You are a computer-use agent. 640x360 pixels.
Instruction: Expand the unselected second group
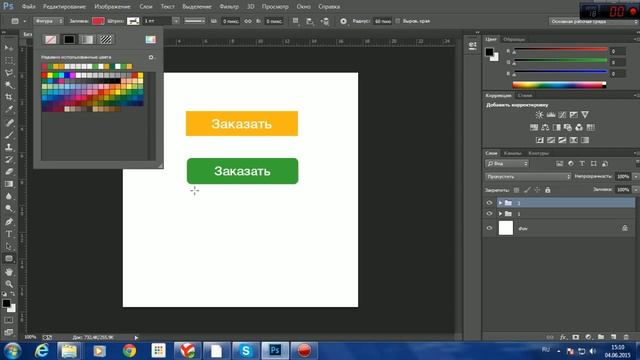(500, 213)
